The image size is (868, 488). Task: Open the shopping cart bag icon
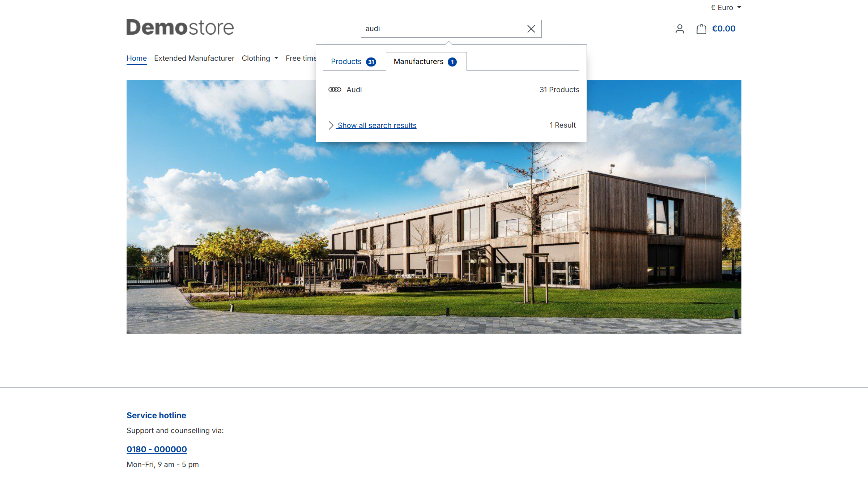(x=701, y=29)
